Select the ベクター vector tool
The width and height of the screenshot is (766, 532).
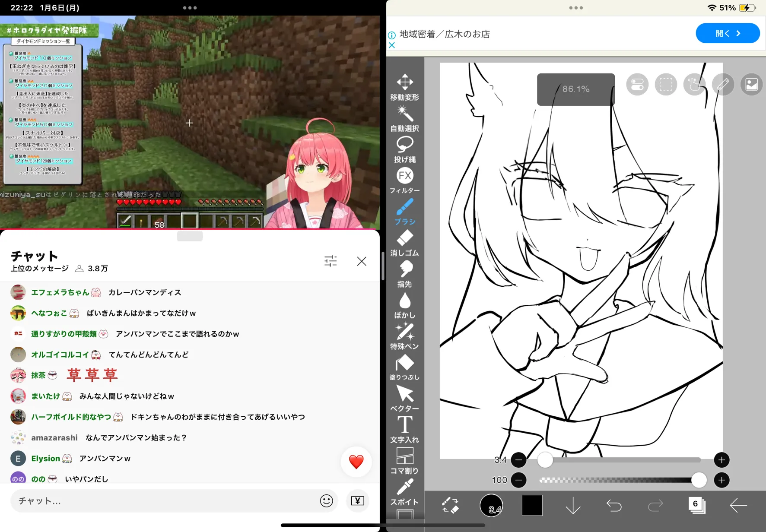coord(404,398)
